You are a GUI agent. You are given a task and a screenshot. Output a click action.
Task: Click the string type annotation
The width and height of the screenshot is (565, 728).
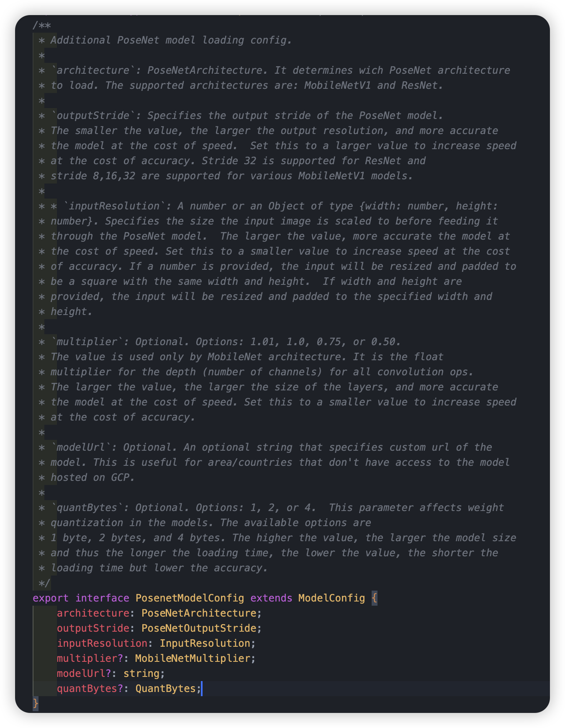pos(141,673)
